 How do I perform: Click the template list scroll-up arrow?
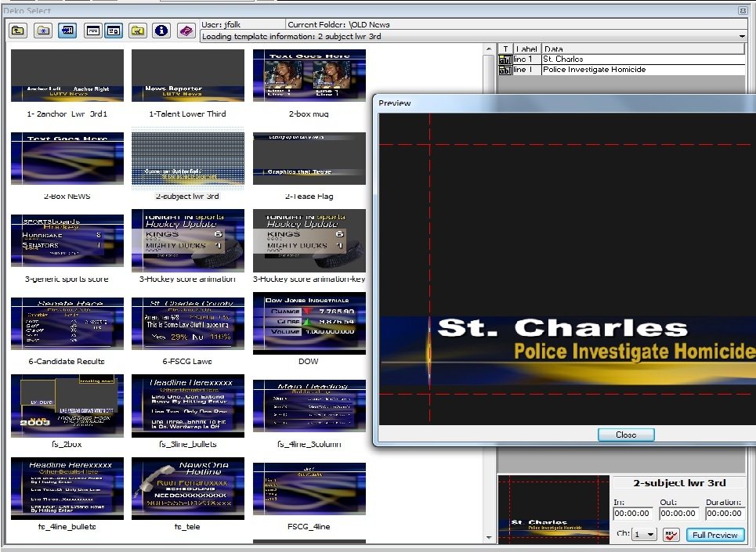click(488, 49)
